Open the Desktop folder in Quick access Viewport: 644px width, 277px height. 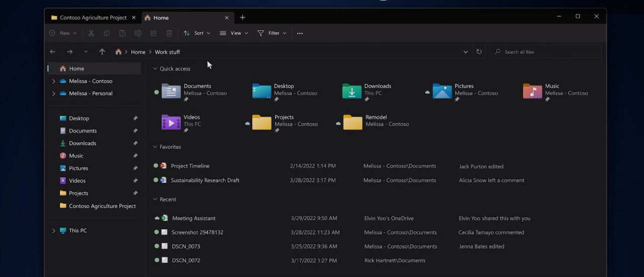click(x=284, y=92)
